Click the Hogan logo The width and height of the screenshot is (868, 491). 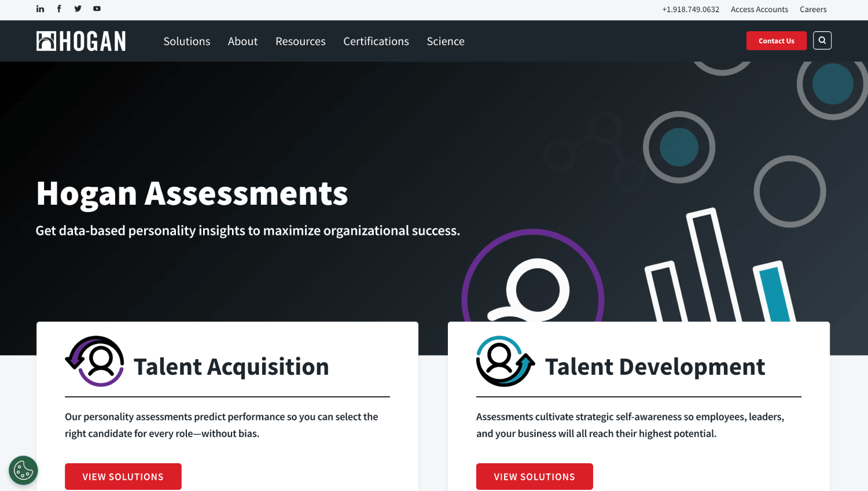[81, 41]
